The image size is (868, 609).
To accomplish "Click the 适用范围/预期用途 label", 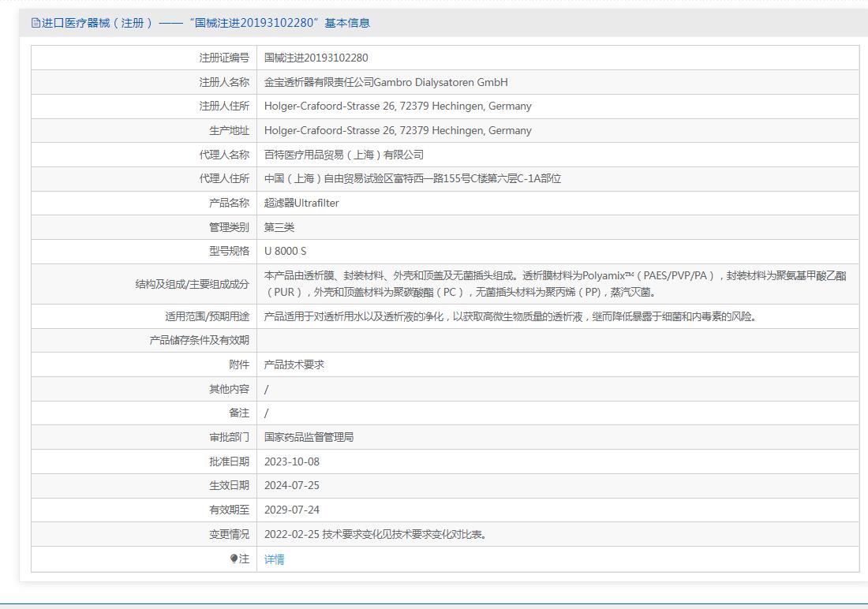I will [x=207, y=316].
